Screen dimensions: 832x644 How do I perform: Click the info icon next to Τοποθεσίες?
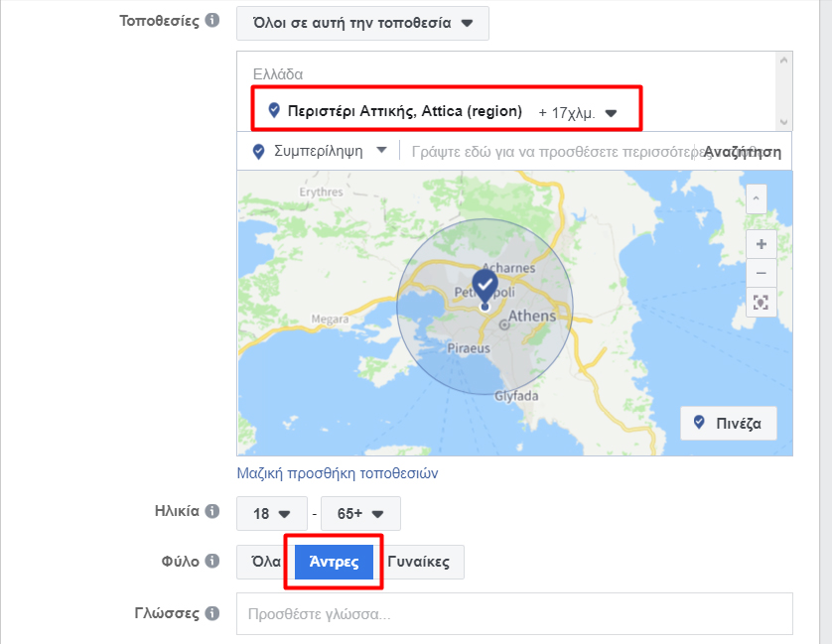[211, 21]
